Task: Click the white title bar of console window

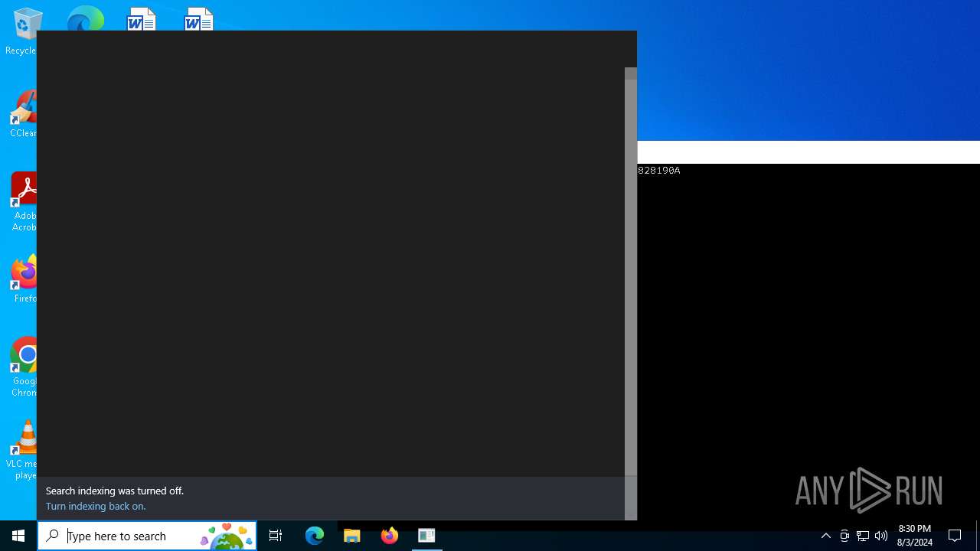Action: 808,152
